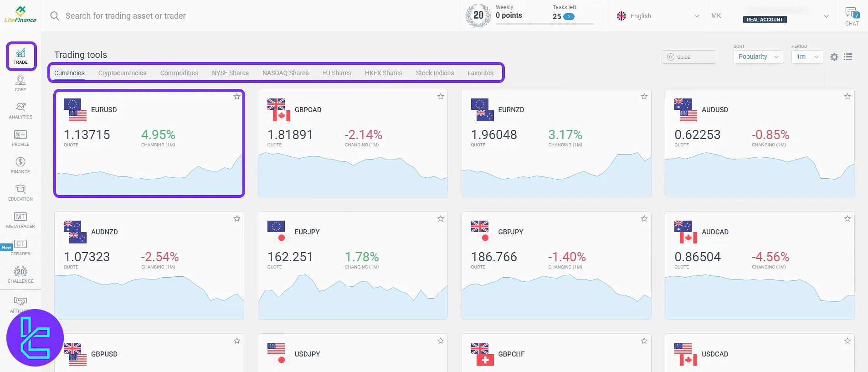Click the AUDNZD price chart
Viewport: 868px width, 372px height.
tap(149, 297)
